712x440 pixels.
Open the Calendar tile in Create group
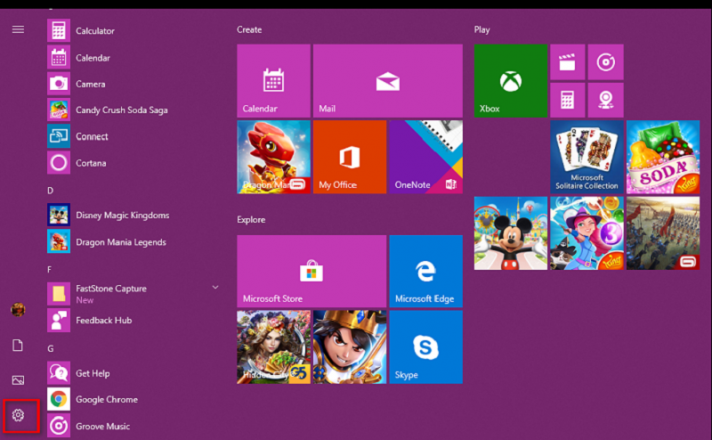pyautogui.click(x=274, y=81)
